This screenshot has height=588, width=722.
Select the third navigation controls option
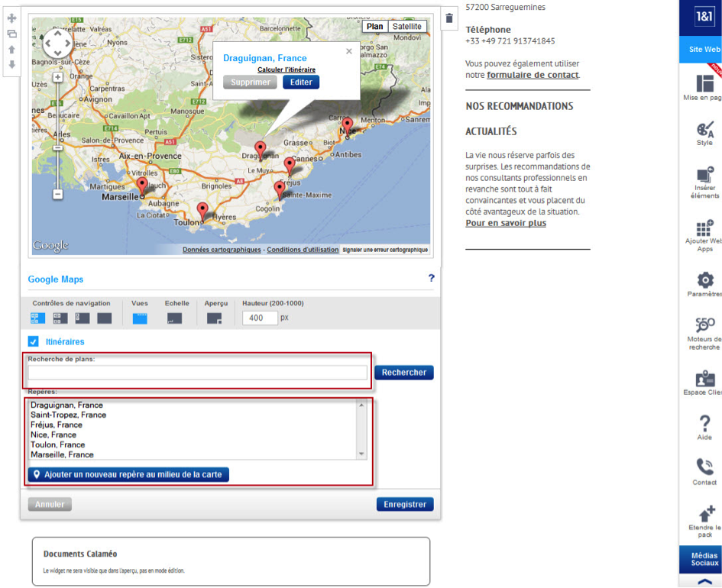83,318
